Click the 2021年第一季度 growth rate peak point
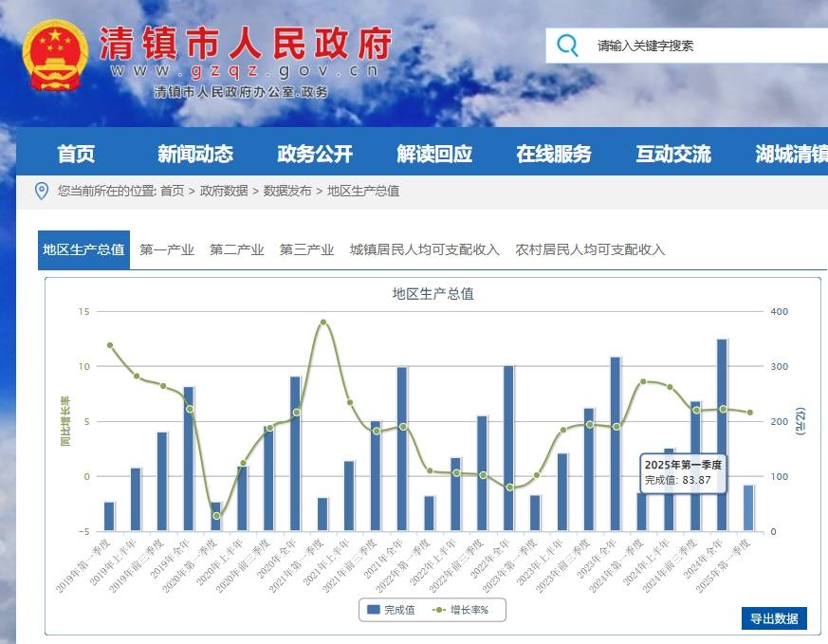The image size is (828, 644). pos(323,322)
